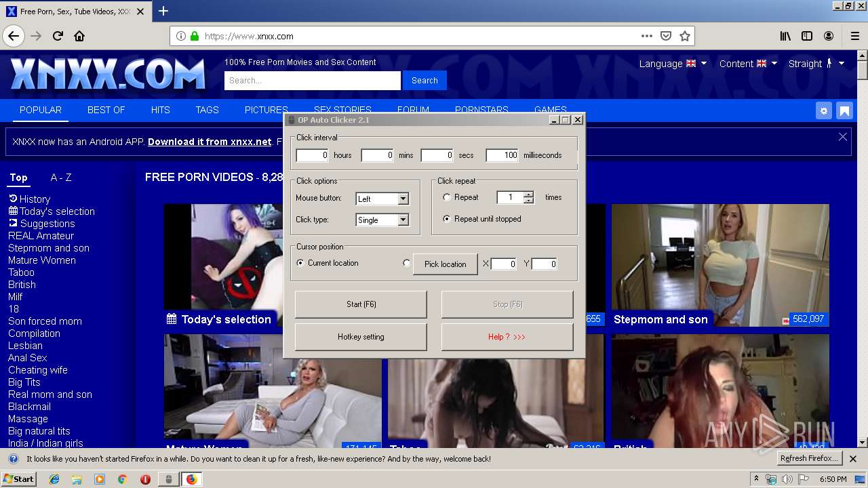The image size is (868, 488).
Task: Save page to Pocket
Action: click(666, 36)
